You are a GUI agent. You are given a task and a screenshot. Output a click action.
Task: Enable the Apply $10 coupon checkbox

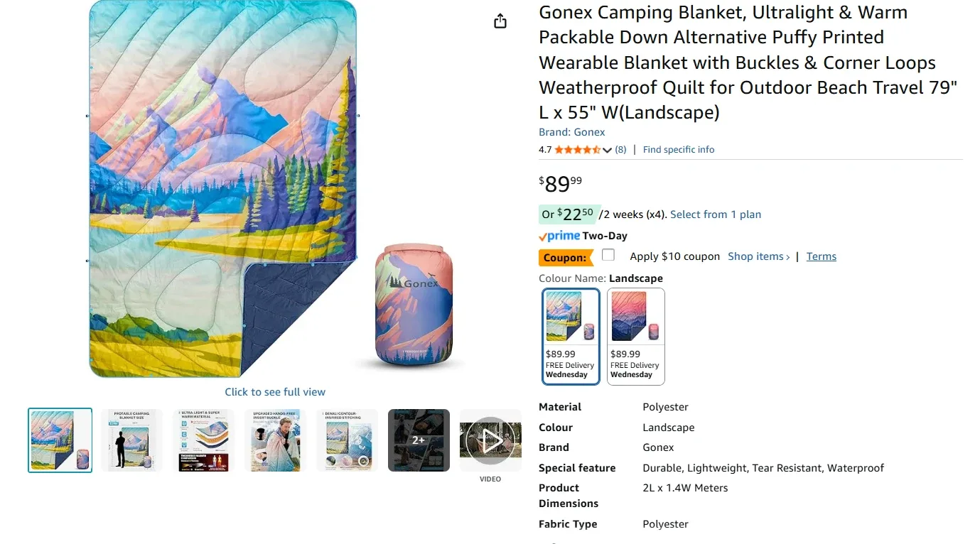pos(608,254)
